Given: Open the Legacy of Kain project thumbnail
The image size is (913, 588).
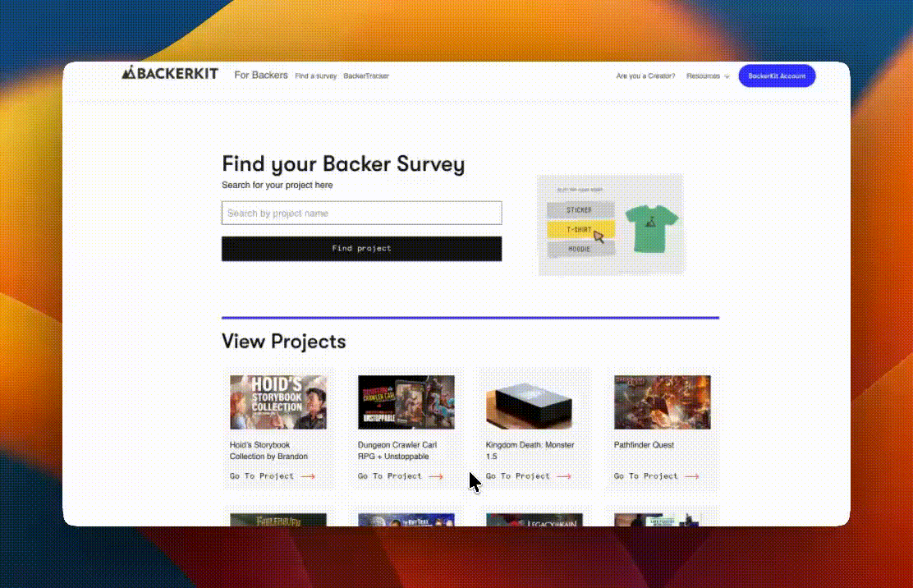Looking at the screenshot, I should (x=534, y=520).
